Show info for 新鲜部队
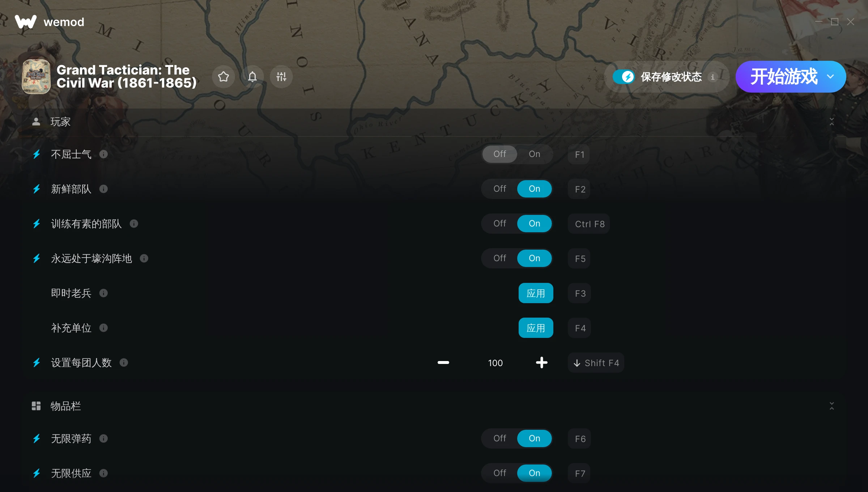Screen dimensions: 868x492 click(x=103, y=189)
